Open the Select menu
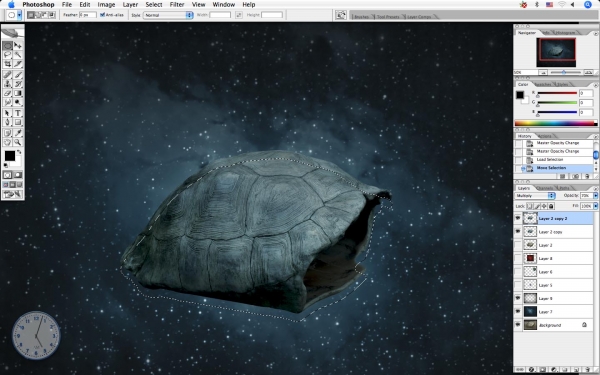The image size is (600, 375). pyautogui.click(x=153, y=5)
